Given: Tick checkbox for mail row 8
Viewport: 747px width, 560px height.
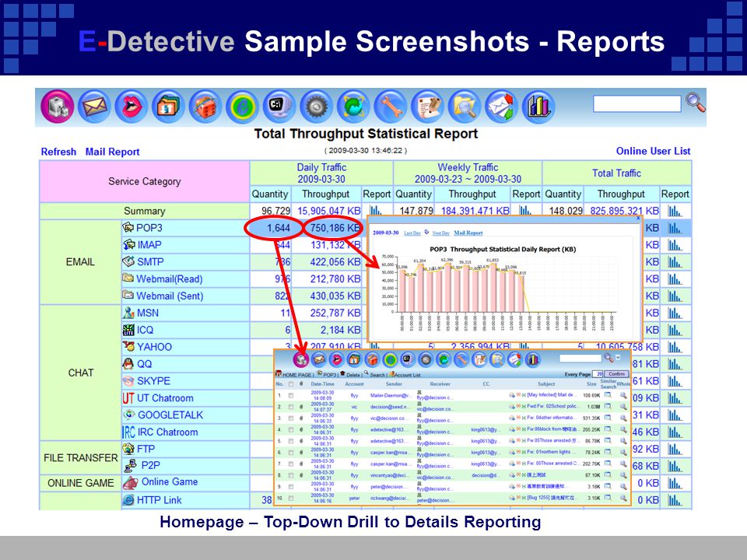Looking at the screenshot, I should click(291, 475).
